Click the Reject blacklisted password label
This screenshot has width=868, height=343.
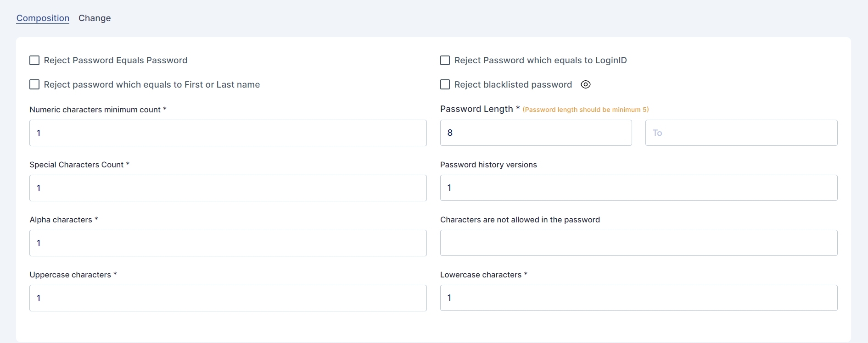click(x=513, y=85)
